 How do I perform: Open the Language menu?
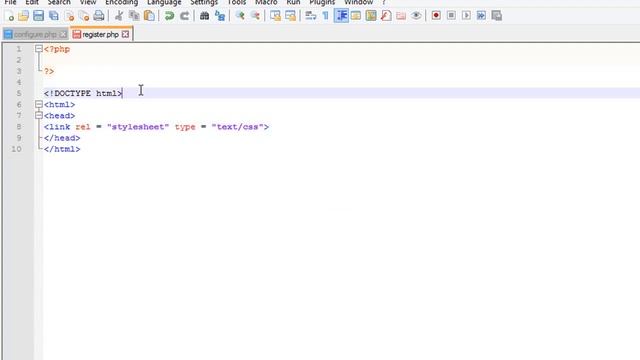click(x=164, y=2)
